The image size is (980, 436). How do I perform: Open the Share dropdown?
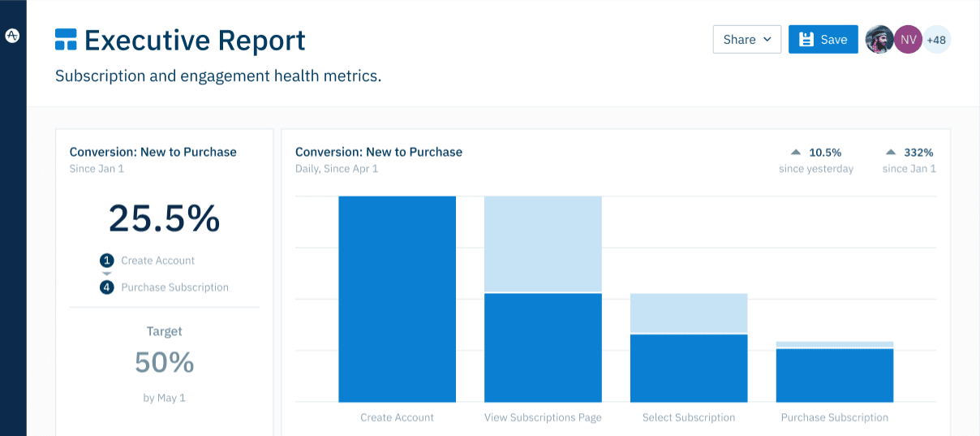tap(746, 40)
